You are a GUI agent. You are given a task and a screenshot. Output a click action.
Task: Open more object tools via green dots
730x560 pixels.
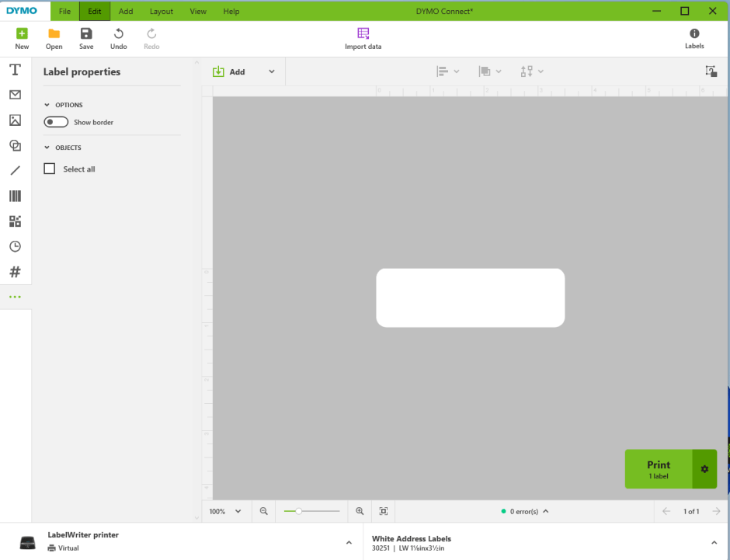15,297
